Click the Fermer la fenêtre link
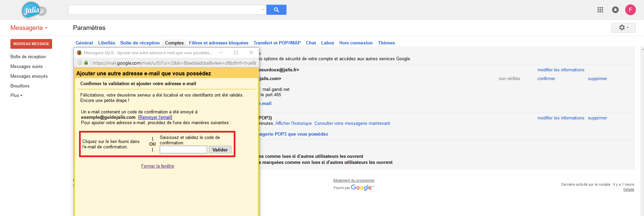 click(157, 166)
